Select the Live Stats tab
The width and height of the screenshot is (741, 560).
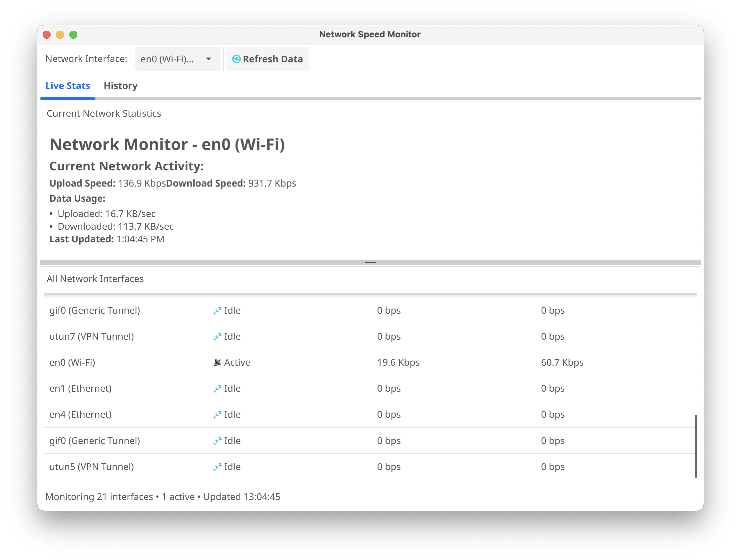point(68,86)
